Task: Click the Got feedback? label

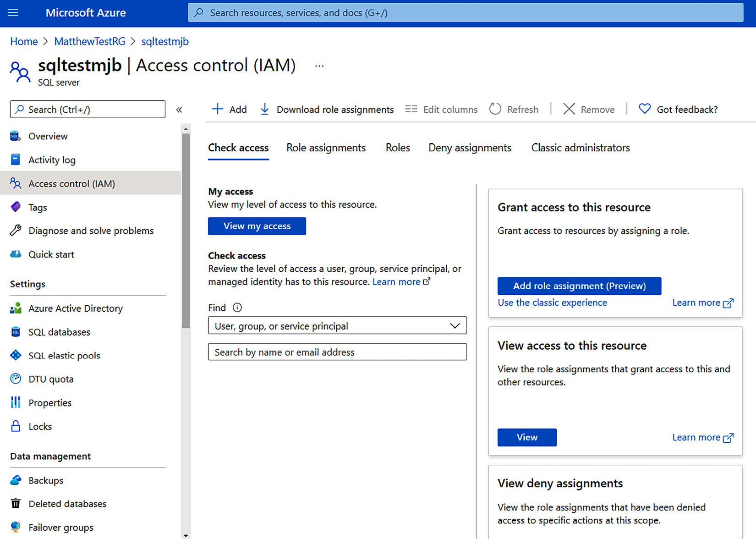Action: 687,110
